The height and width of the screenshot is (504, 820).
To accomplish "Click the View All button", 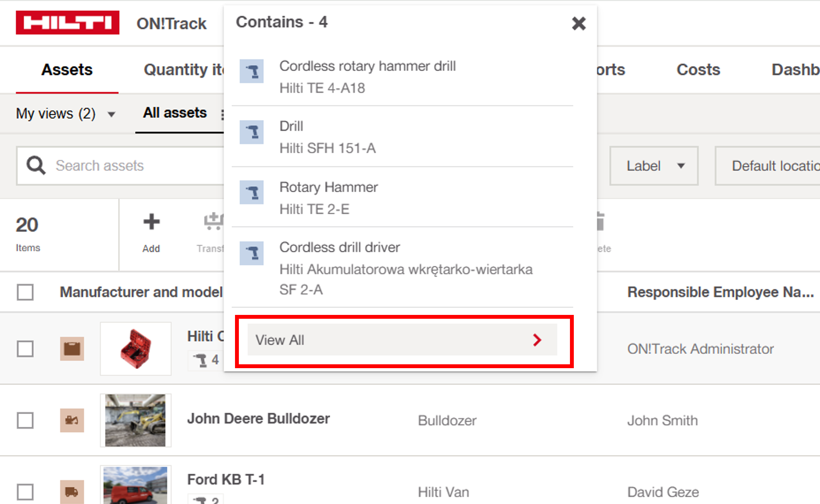I will click(402, 340).
